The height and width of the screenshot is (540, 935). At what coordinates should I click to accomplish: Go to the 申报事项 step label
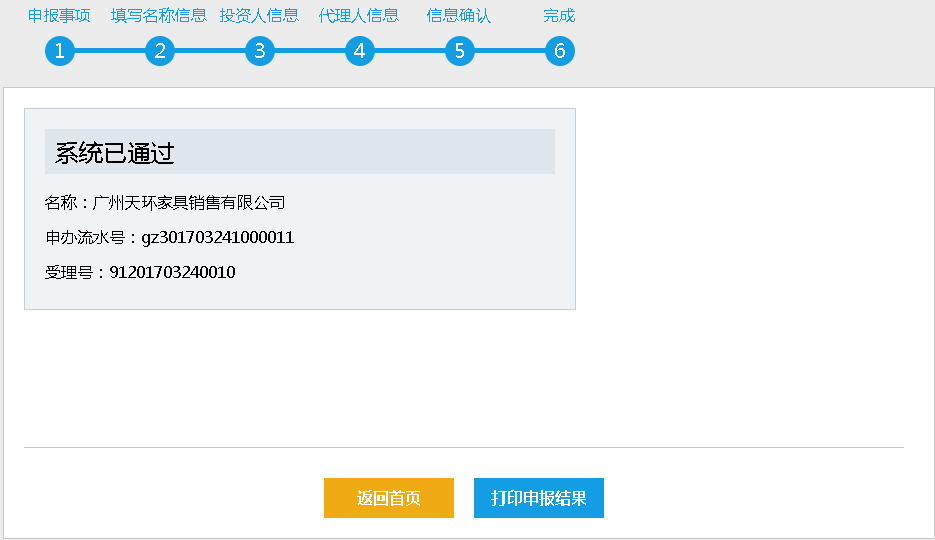[59, 16]
